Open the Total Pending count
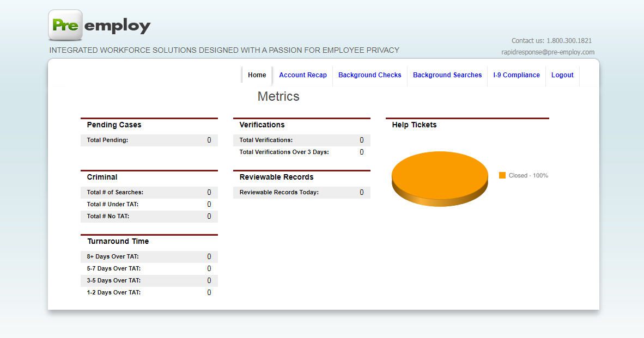This screenshot has width=644, height=338. [209, 140]
